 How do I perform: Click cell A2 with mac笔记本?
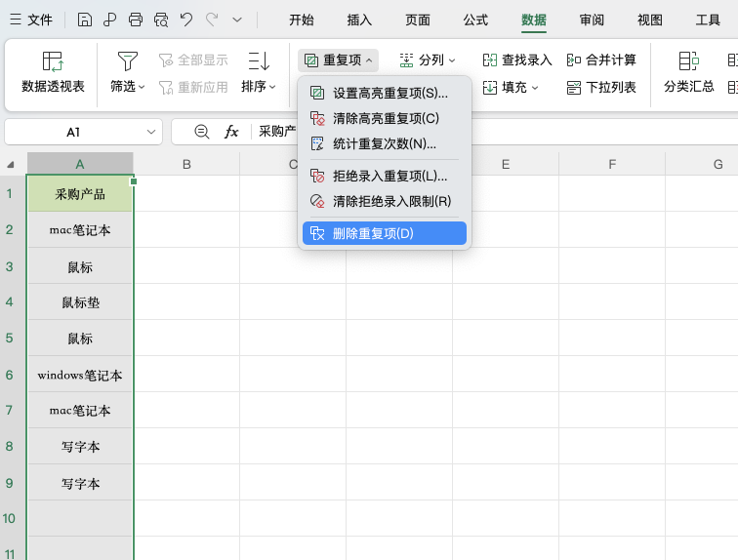click(x=80, y=229)
